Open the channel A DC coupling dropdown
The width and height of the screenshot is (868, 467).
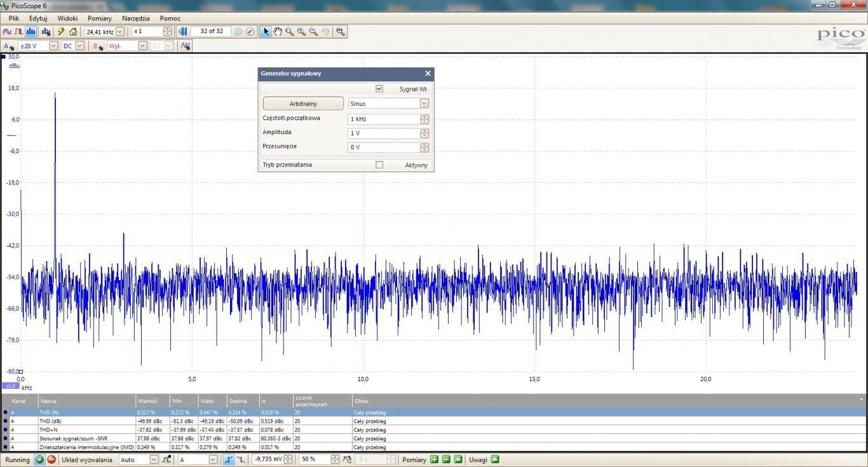(79, 46)
